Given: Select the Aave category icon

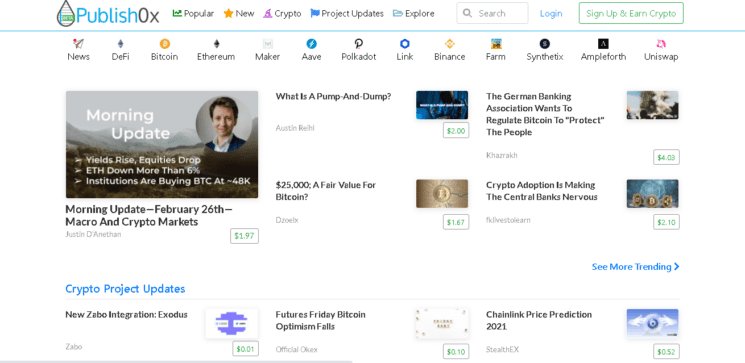Looking at the screenshot, I should pyautogui.click(x=311, y=44).
